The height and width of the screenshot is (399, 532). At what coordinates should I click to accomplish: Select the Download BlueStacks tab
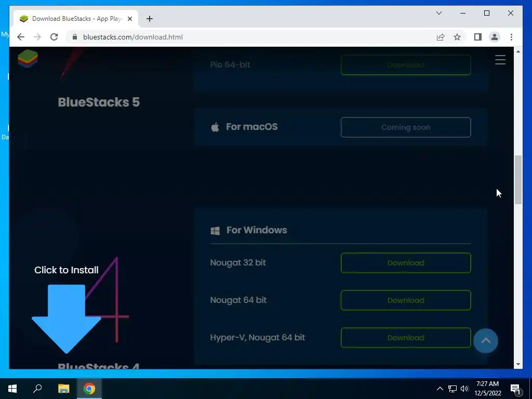(x=76, y=19)
